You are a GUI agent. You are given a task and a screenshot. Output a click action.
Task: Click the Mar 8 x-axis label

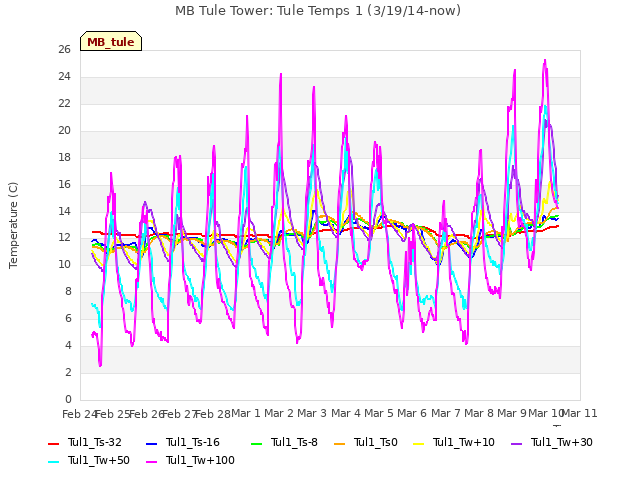(479, 413)
